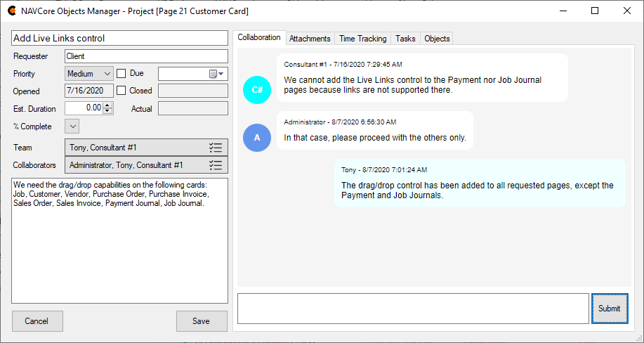Click the NAVCore app icon in title bar
The height and width of the screenshot is (343, 644).
[x=12, y=11]
